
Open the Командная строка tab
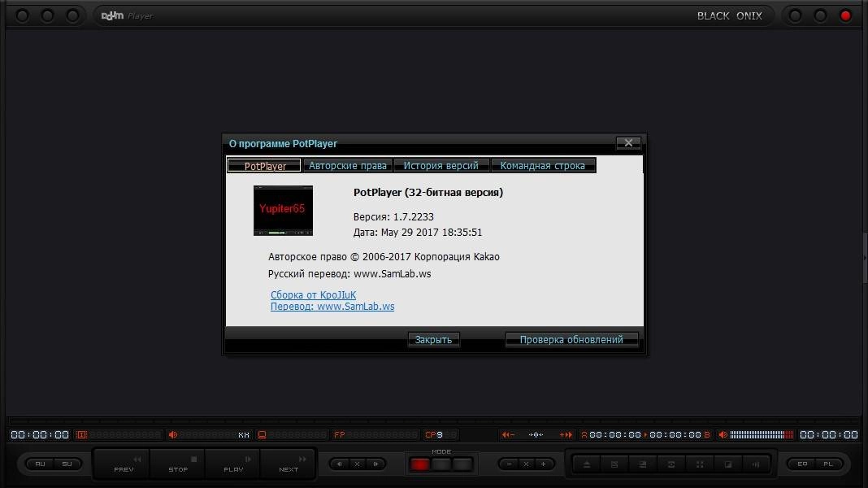coord(543,166)
